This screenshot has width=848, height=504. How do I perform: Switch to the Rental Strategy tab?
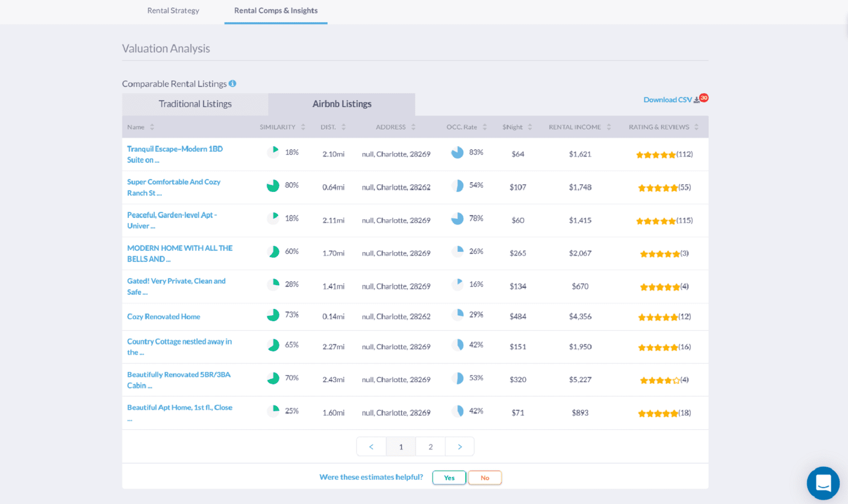click(173, 11)
